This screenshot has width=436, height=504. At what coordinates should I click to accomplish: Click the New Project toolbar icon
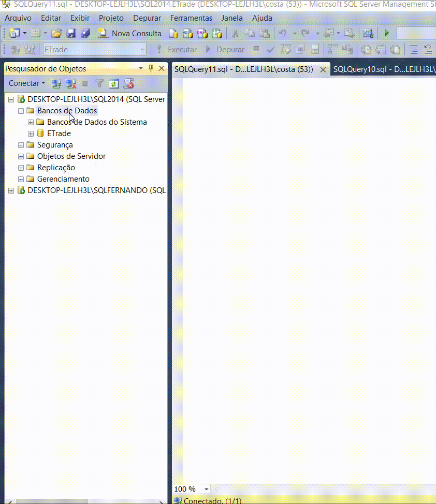(14, 33)
